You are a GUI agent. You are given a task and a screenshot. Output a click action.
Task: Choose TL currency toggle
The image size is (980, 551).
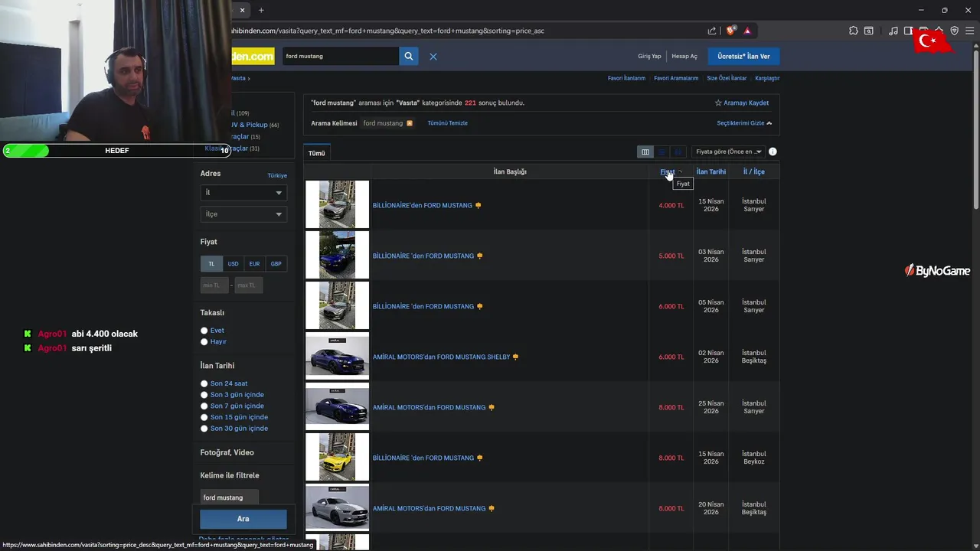[211, 264]
